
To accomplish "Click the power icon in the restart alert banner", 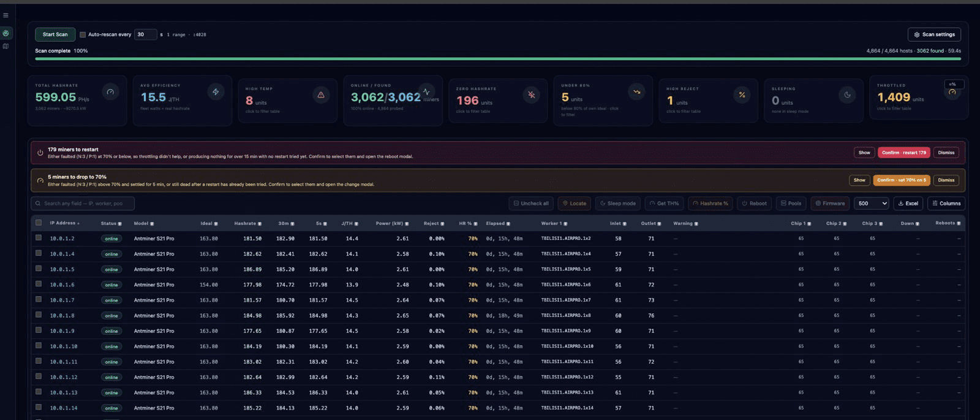I will click(x=40, y=153).
